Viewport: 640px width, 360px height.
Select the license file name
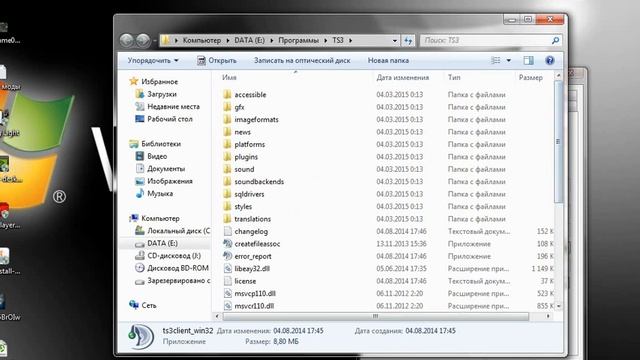(x=245, y=281)
